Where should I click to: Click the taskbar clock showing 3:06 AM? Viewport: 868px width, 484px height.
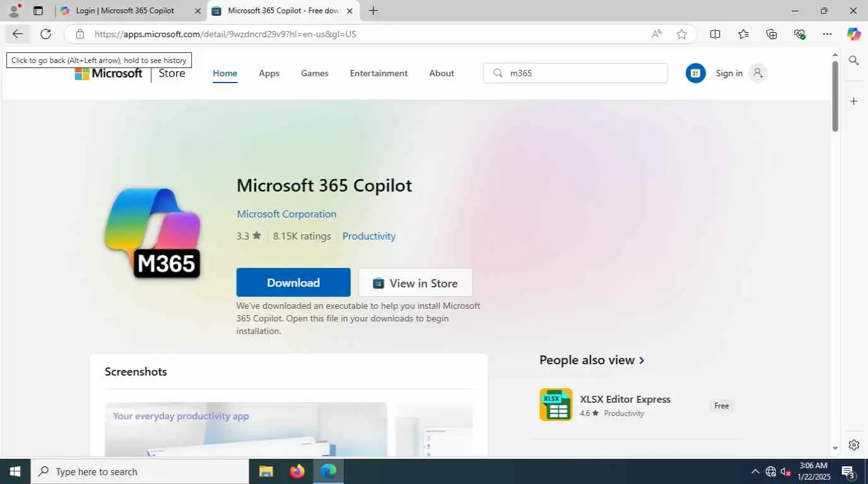[813, 471]
